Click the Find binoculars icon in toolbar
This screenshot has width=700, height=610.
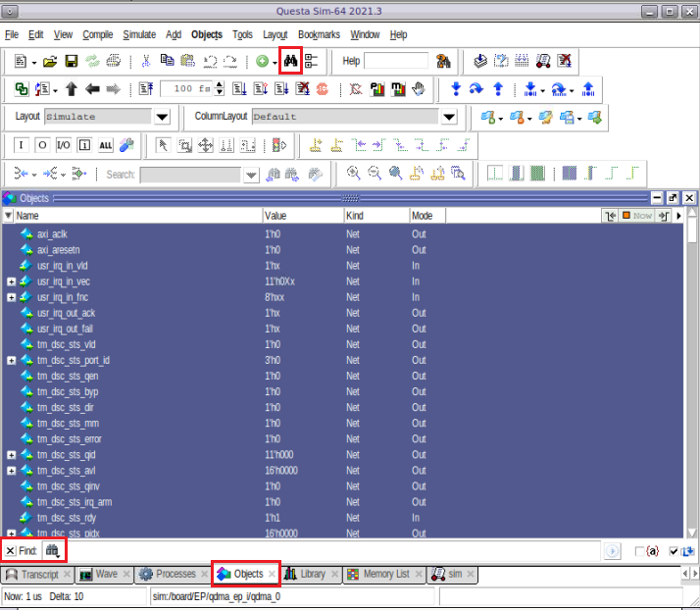291,61
